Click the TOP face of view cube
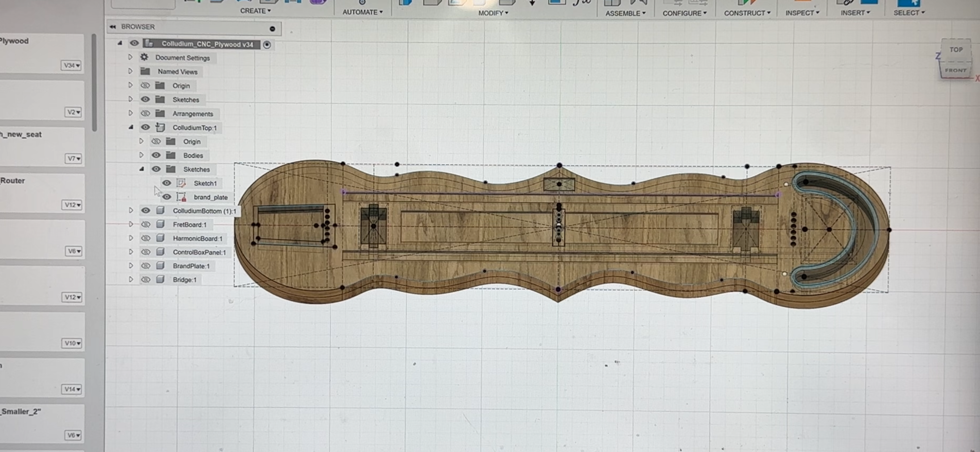The image size is (980, 452). pyautogui.click(x=956, y=50)
